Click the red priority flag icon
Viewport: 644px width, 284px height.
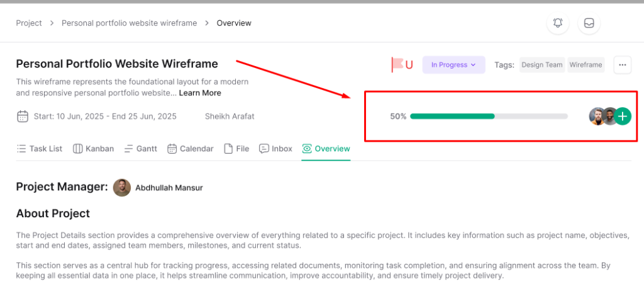pos(397,64)
